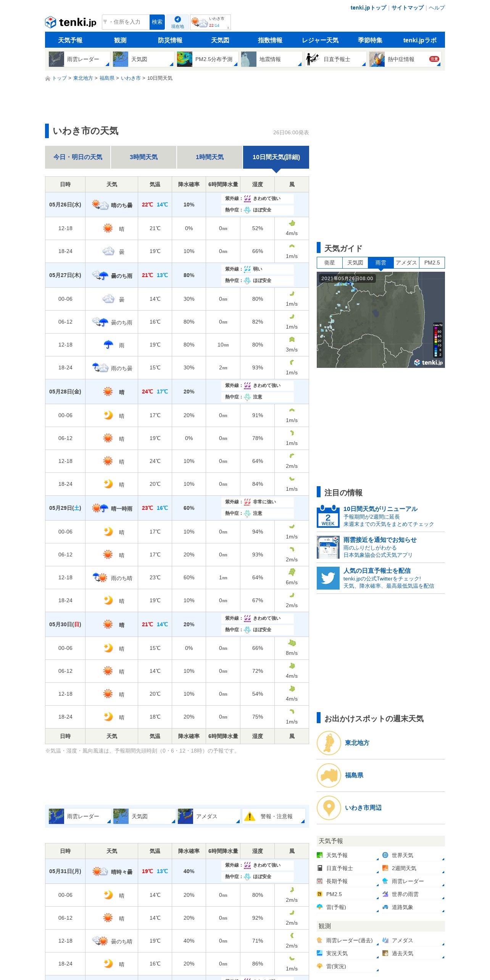Image resolution: width=490 pixels, height=980 pixels.
Task: Open the PM2.5分布予測 icon
Action: (x=185, y=59)
